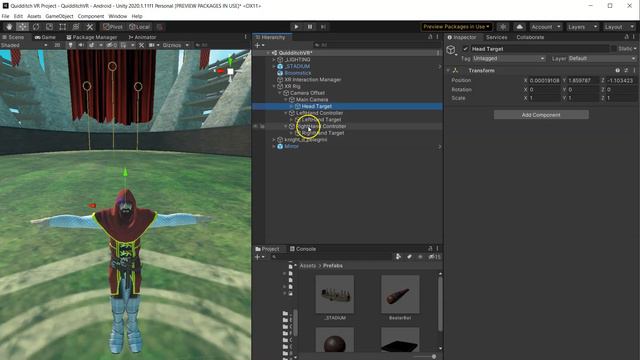Toggle scene audio speaker icon

(x=81, y=45)
